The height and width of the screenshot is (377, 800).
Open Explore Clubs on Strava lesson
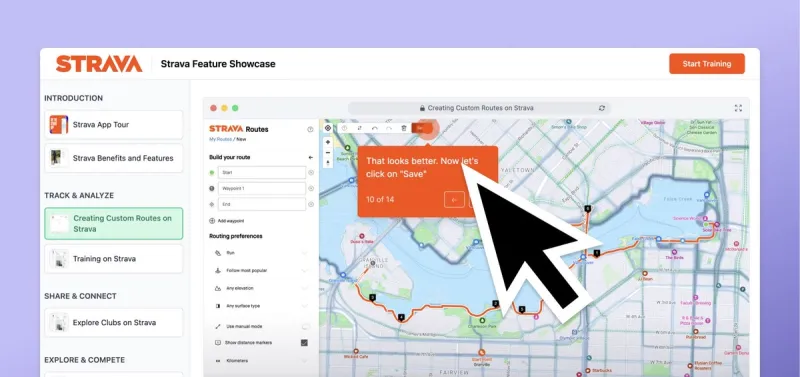tap(114, 322)
